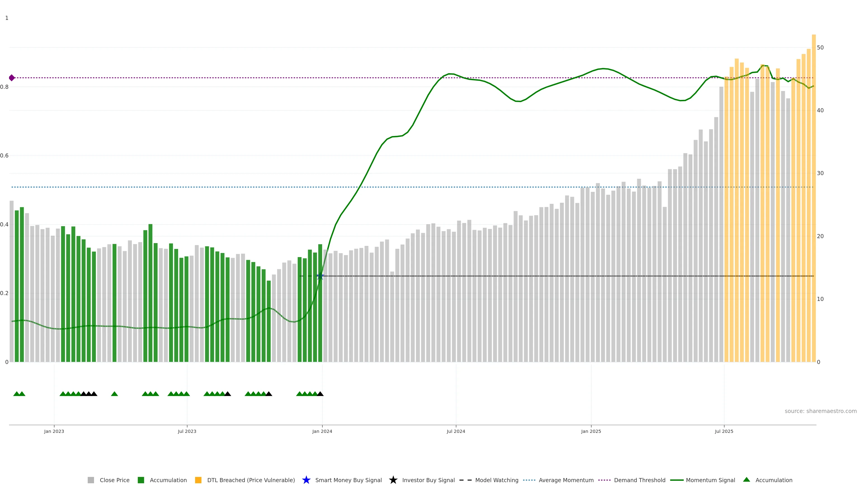Screen dimensions: 868x488
Task: Click the green Accumulation triangle legend icon
Action: click(746, 480)
